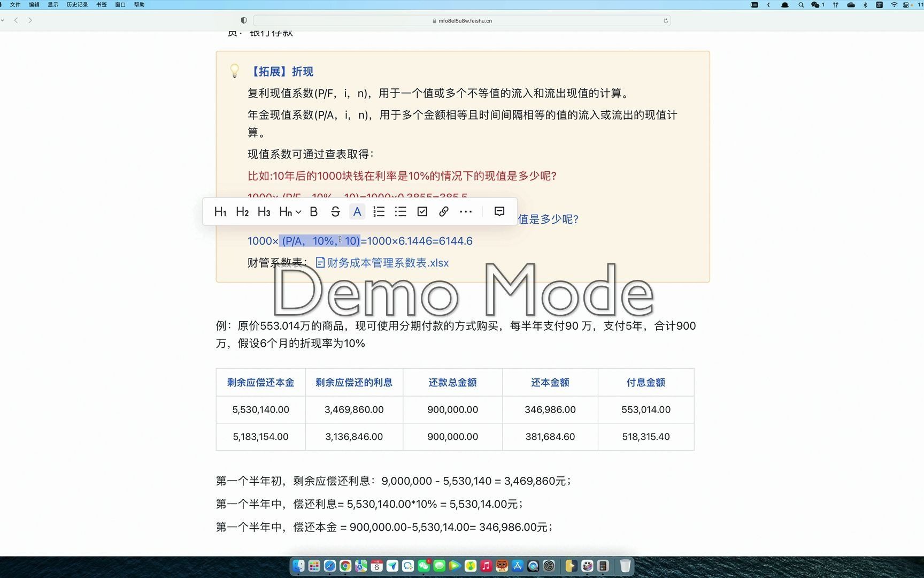924x578 pixels.
Task: Open Safari from the Dock
Action: pos(330,566)
